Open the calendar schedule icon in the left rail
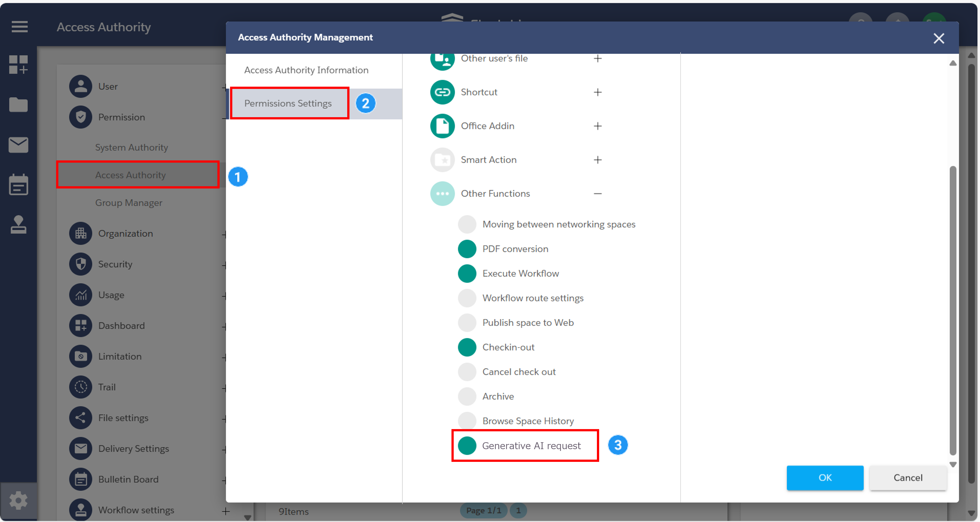980x522 pixels. pyautogui.click(x=18, y=184)
